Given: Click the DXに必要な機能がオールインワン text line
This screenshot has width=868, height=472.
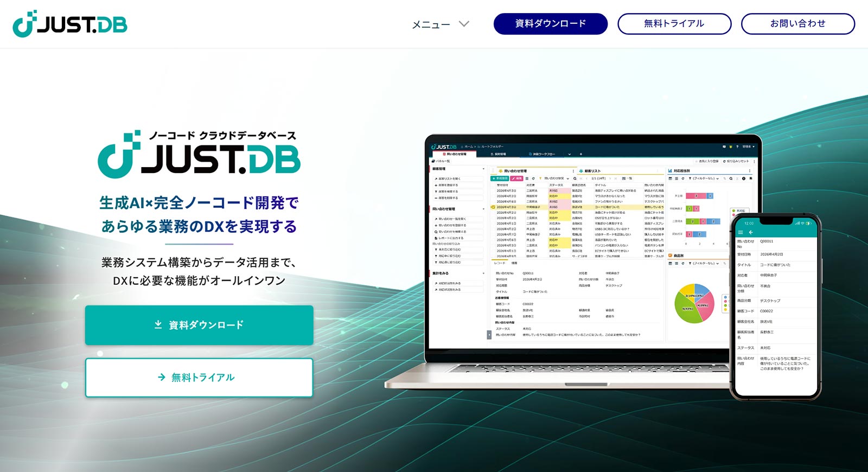Looking at the screenshot, I should click(199, 280).
